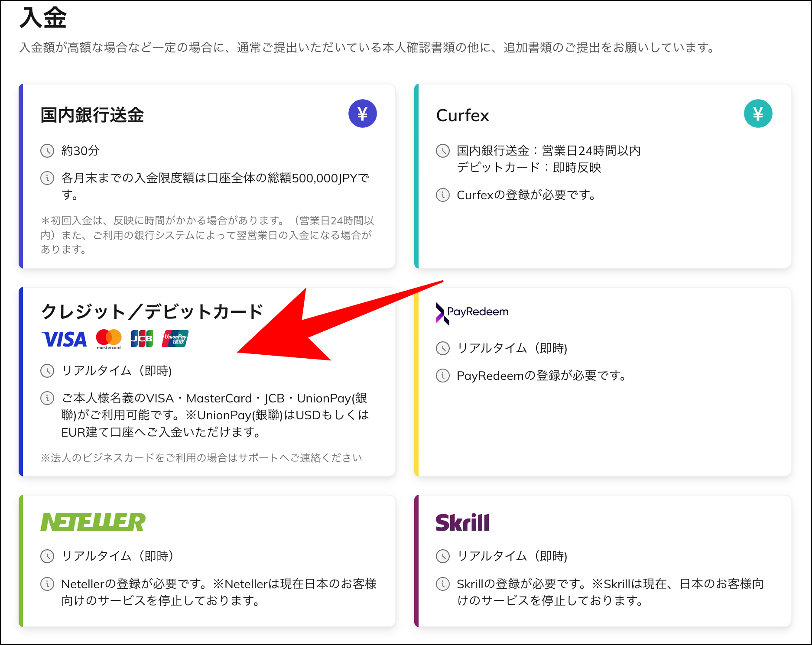
Task: Click リアルタイム（即時） in the NETELLER card
Action: [117, 556]
